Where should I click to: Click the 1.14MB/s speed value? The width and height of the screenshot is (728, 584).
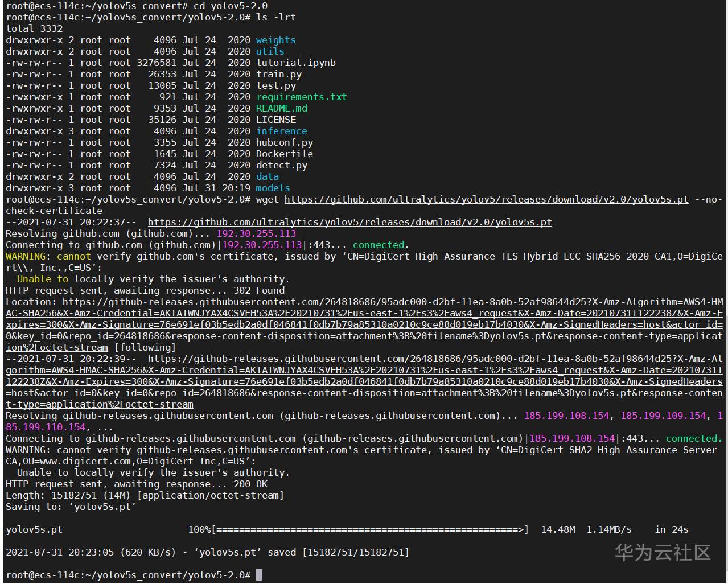click(x=608, y=529)
